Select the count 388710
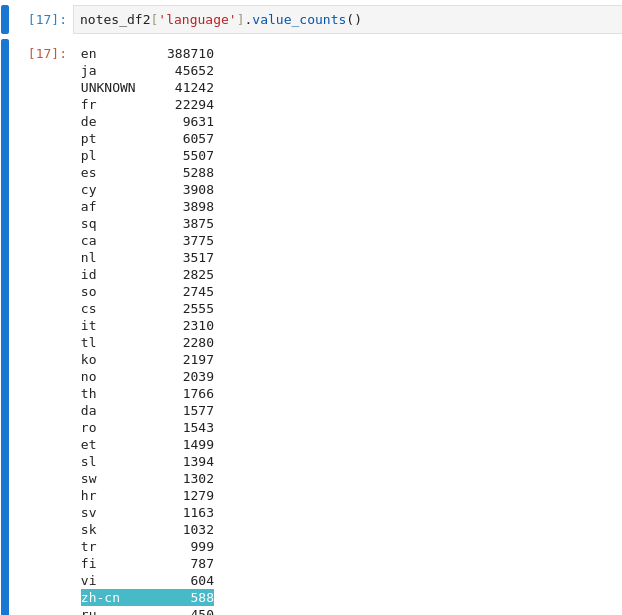Screen dimensions: 622x615 coord(190,54)
